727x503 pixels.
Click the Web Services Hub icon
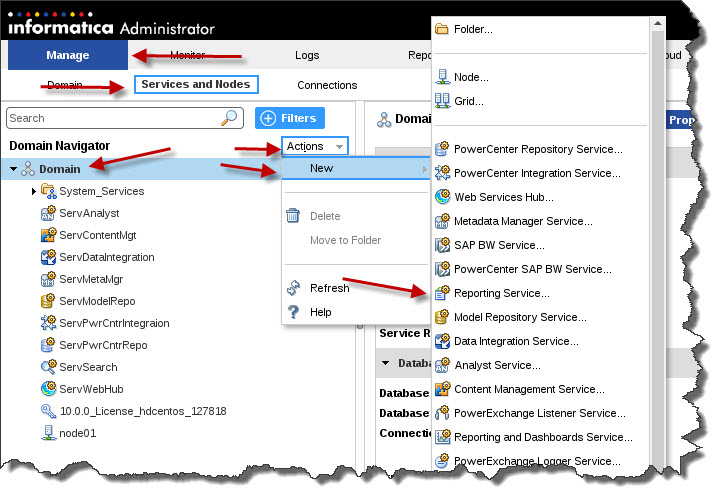pos(442,197)
